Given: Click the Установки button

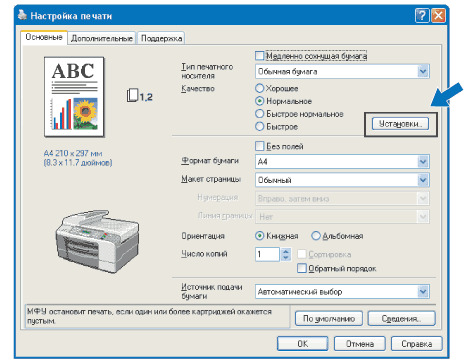Looking at the screenshot, I should tap(400, 124).
